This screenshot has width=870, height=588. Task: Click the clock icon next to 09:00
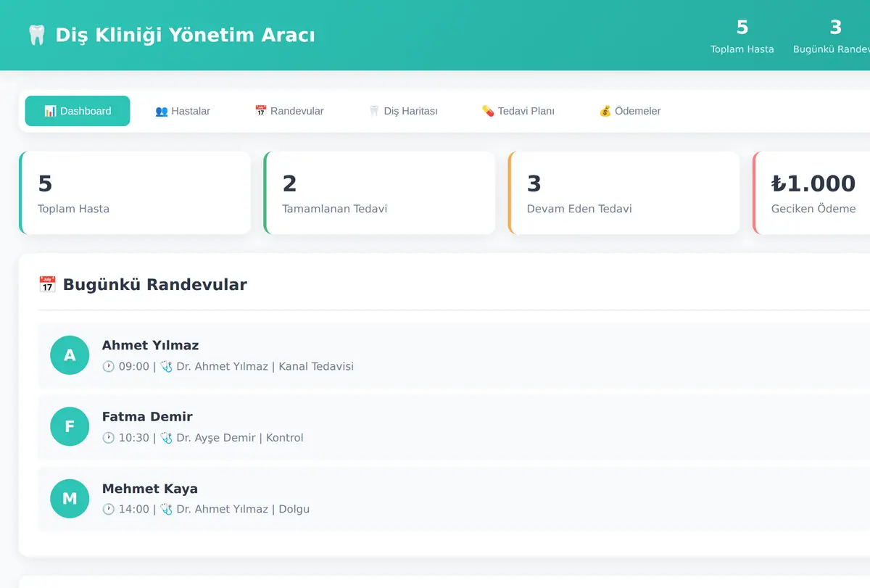109,366
